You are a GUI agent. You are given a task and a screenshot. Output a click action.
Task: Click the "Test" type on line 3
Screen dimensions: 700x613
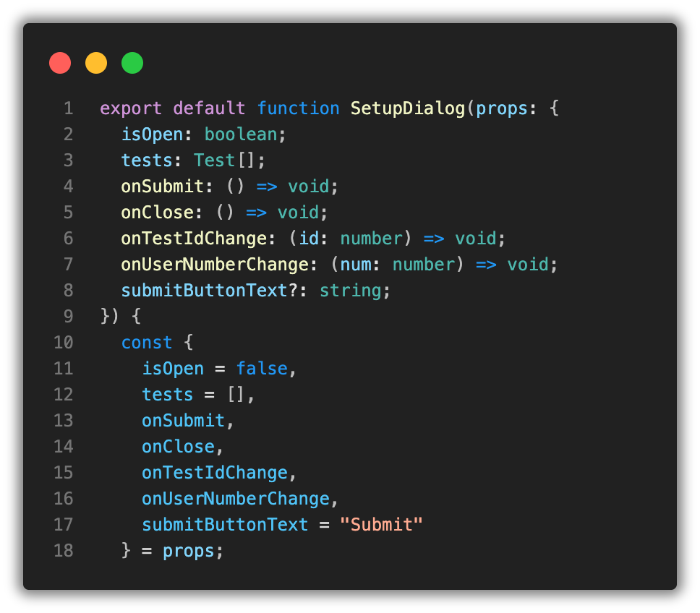click(x=214, y=160)
